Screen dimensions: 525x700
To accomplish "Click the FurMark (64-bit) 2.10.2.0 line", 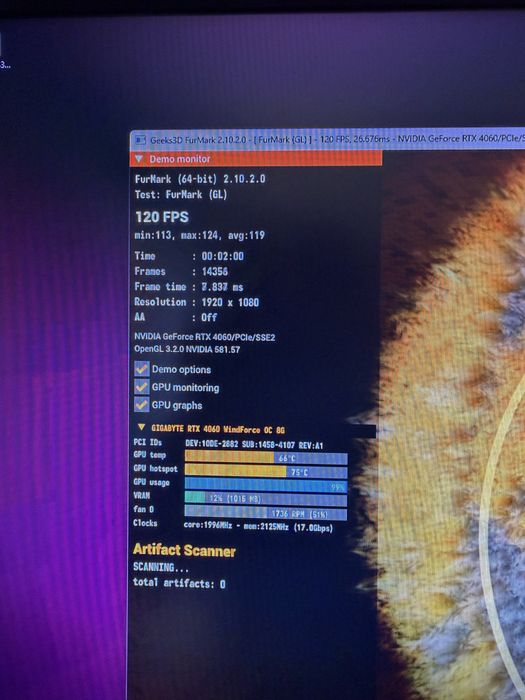I will point(200,179).
